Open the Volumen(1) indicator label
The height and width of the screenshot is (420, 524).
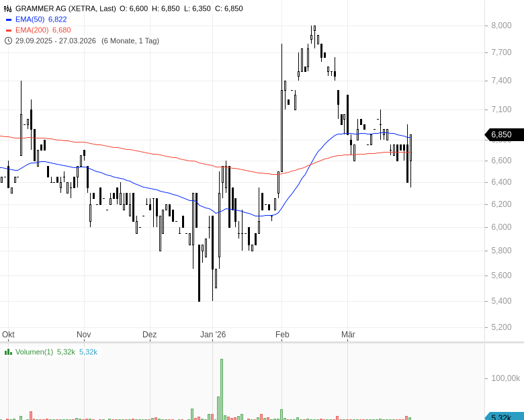[34, 351]
